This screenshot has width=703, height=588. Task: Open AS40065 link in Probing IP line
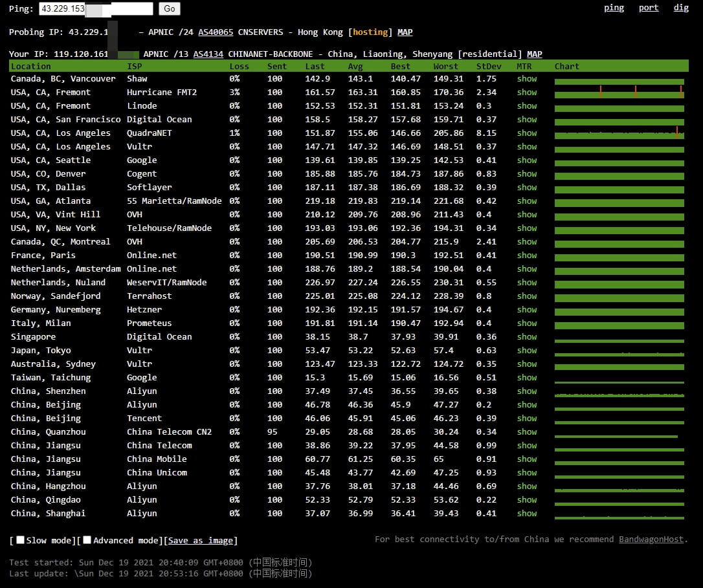tap(216, 32)
